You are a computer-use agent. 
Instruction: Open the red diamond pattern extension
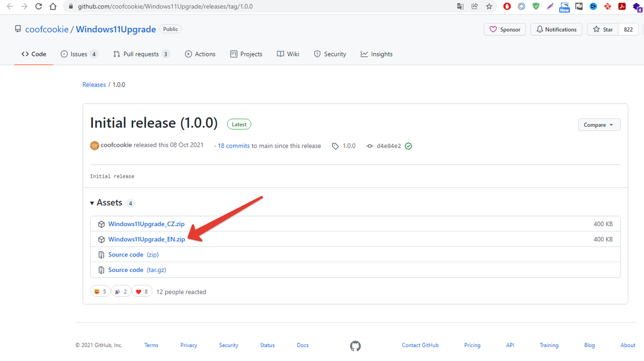pyautogui.click(x=608, y=7)
